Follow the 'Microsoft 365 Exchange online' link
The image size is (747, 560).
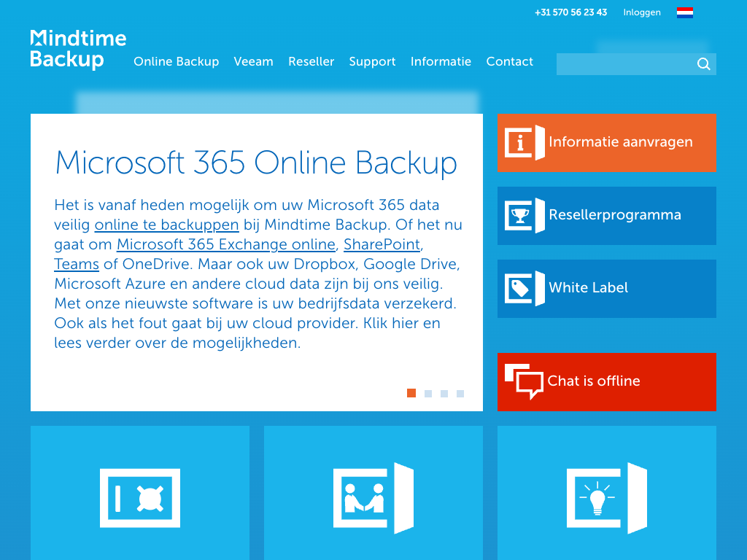[x=226, y=244]
